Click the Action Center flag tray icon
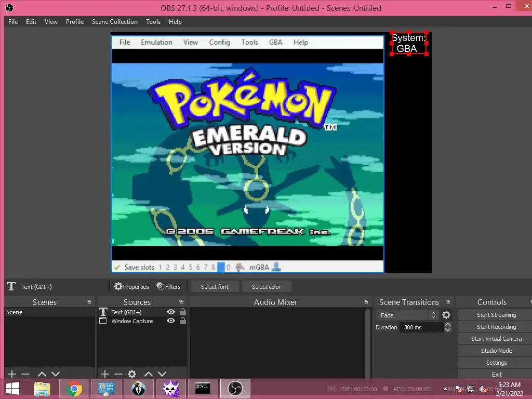Viewport: 532px width, 399px height. pyautogui.click(x=458, y=389)
